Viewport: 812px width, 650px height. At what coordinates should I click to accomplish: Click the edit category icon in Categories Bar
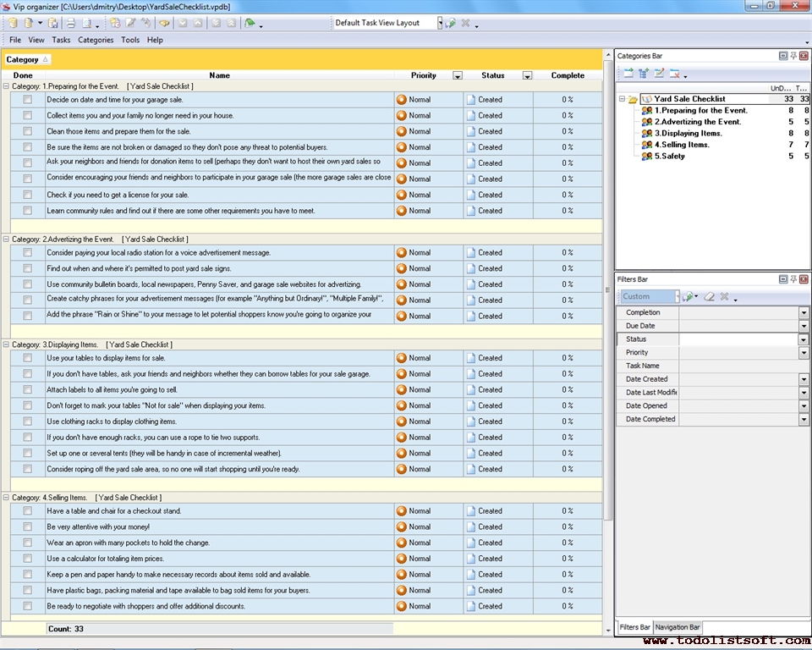click(660, 74)
